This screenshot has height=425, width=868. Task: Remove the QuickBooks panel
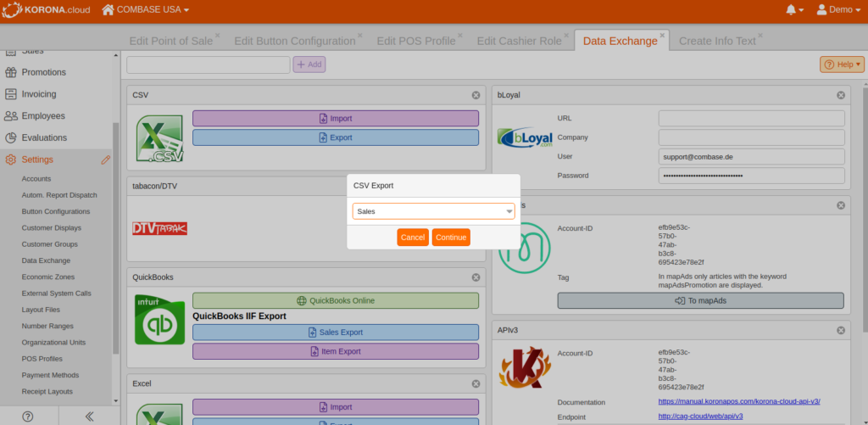pos(476,277)
